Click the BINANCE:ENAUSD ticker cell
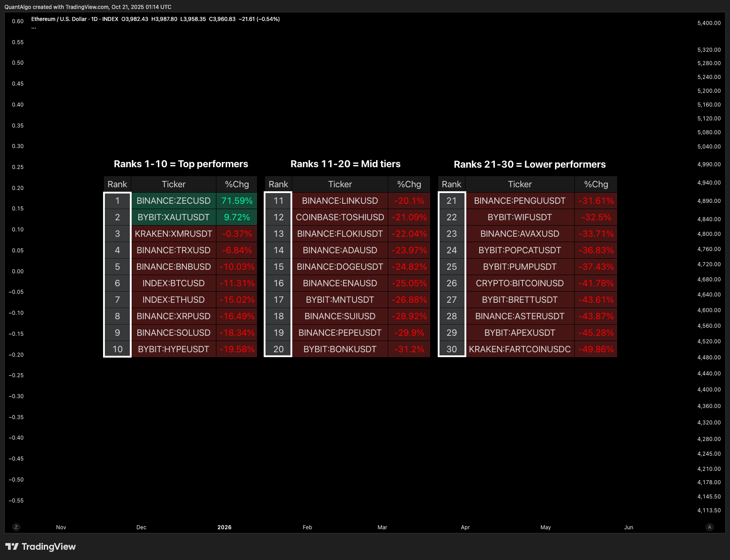Screen dimensions: 730x560 [x=340, y=283]
